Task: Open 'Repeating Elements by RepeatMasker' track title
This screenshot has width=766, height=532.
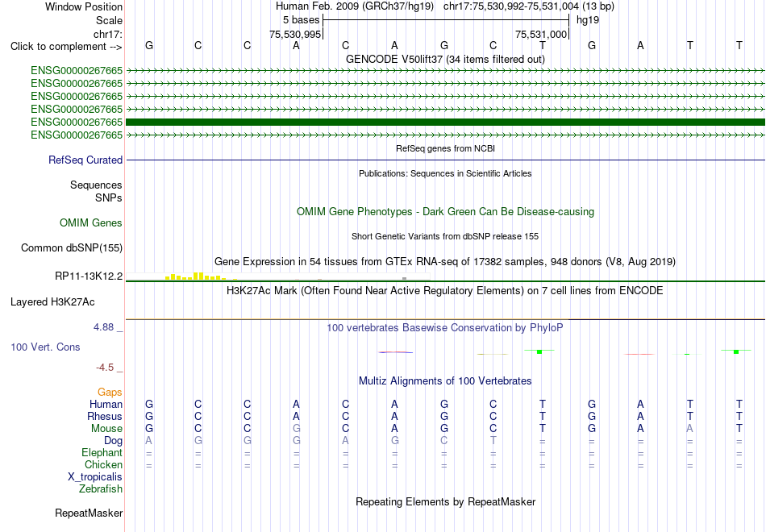Action: 445,502
